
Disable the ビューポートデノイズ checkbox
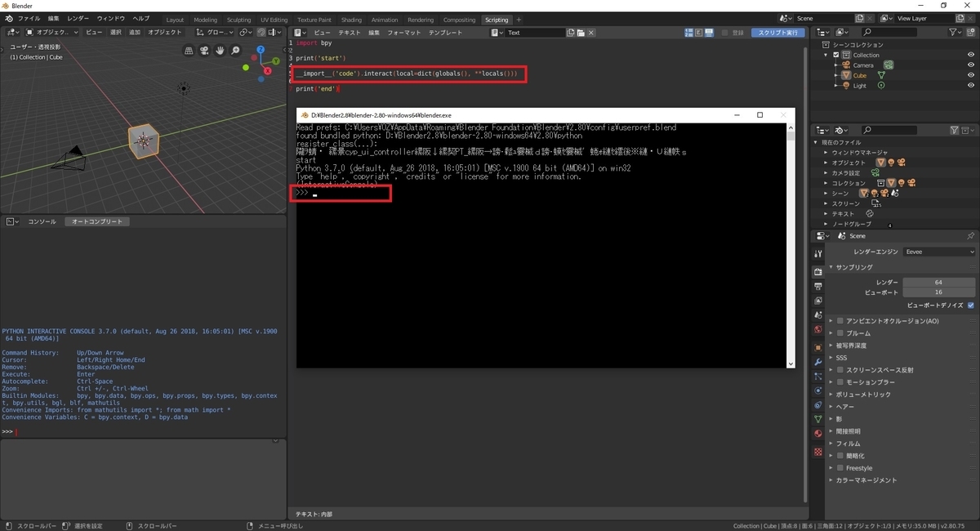(970, 305)
